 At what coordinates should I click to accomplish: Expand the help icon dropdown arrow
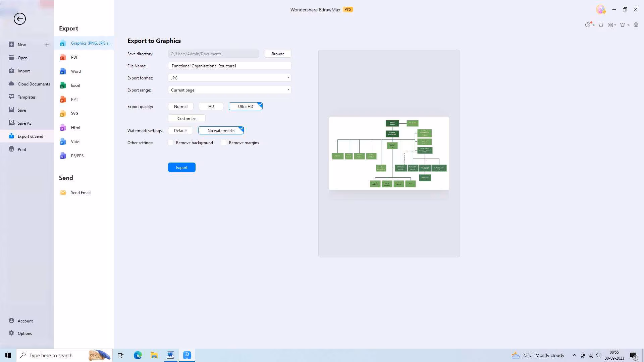(593, 25)
